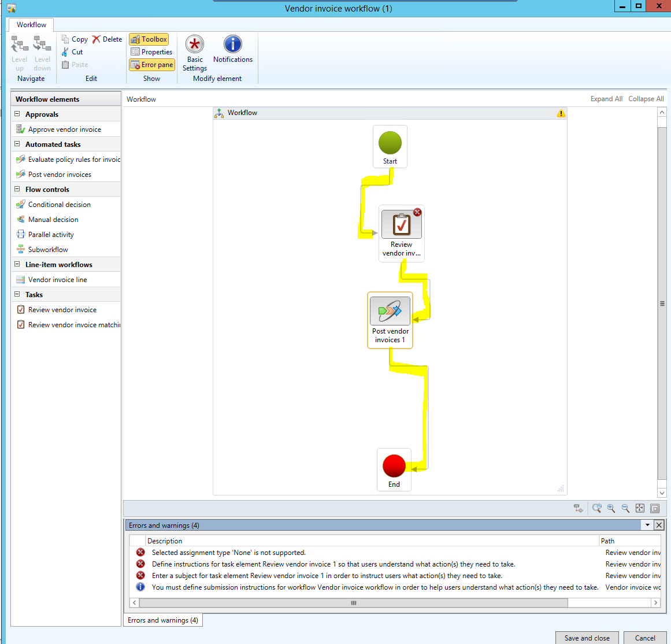
Task: Click the Expand All link
Action: pyautogui.click(x=606, y=99)
